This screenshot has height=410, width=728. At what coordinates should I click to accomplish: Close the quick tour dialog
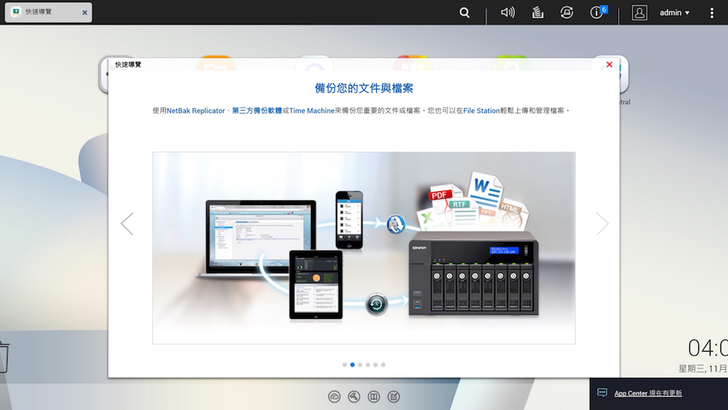click(x=609, y=65)
